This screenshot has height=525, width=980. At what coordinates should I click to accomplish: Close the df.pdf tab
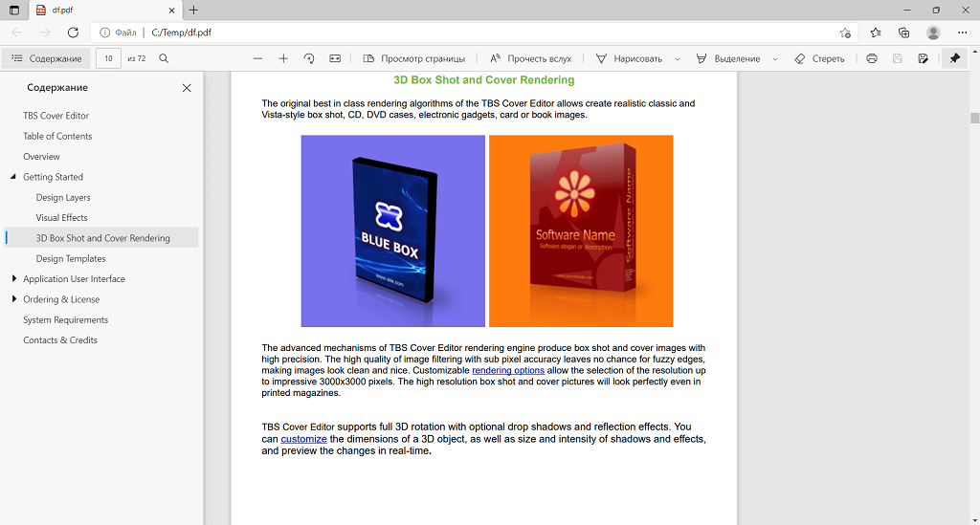coord(172,10)
